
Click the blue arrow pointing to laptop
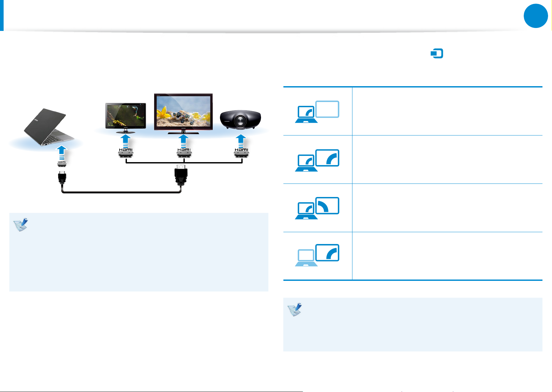pos(62,153)
